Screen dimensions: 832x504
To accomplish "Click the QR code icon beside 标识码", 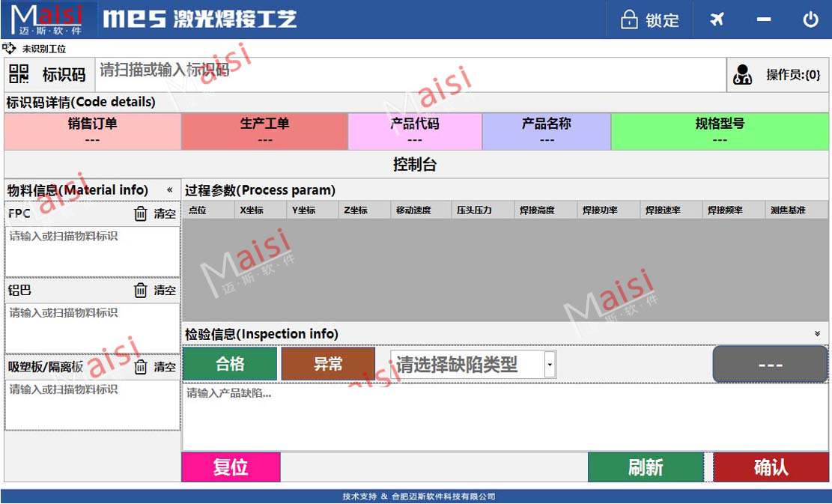I will (x=19, y=74).
